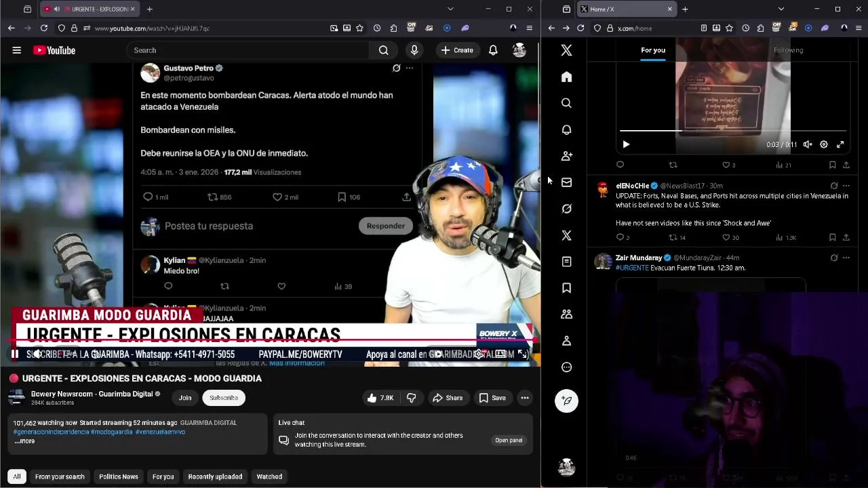Open Grok icon in X sidebar
Image resolution: width=868 pixels, height=488 pixels.
[567, 209]
